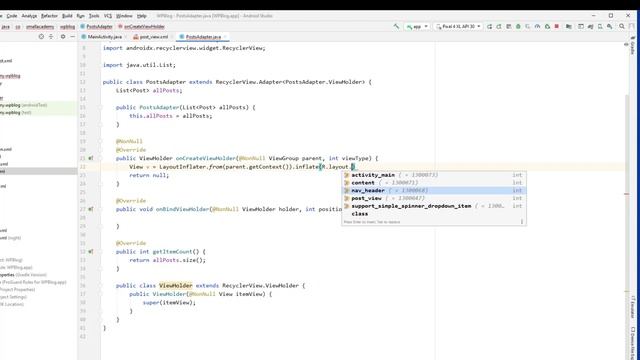
Task: Click the Profile app gauge icon
Action: coord(538,27)
